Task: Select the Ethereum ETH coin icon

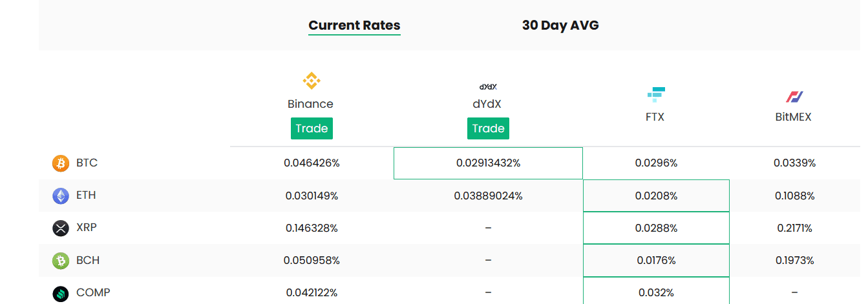Action: point(60,196)
